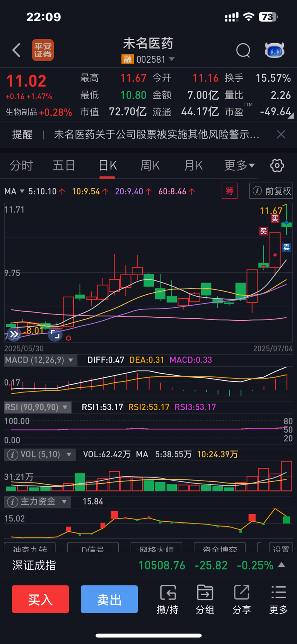Select the 资金博弈 indicator chip
Viewport: 297px width, 644px height.
click(220, 548)
